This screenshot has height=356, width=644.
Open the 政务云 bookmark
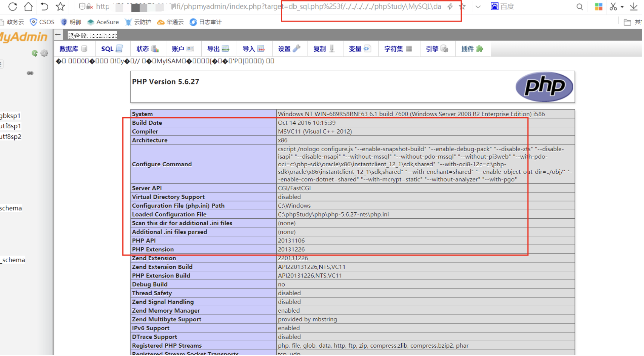(12, 22)
